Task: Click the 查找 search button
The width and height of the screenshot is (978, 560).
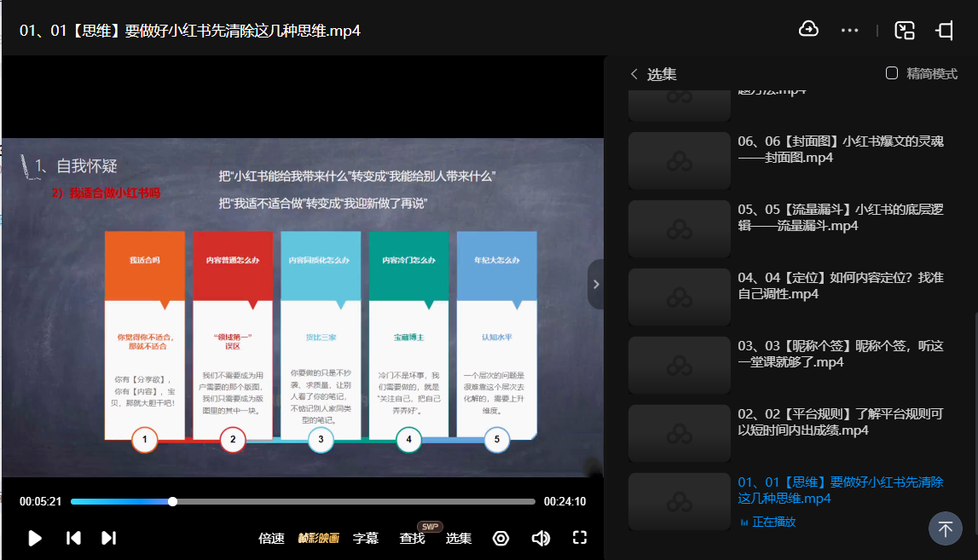Action: point(412,538)
